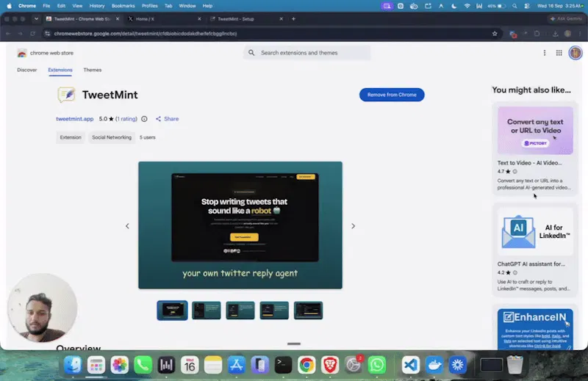Click the ChatGPT AI assistant for... title
The width and height of the screenshot is (588, 381).
pos(531,264)
